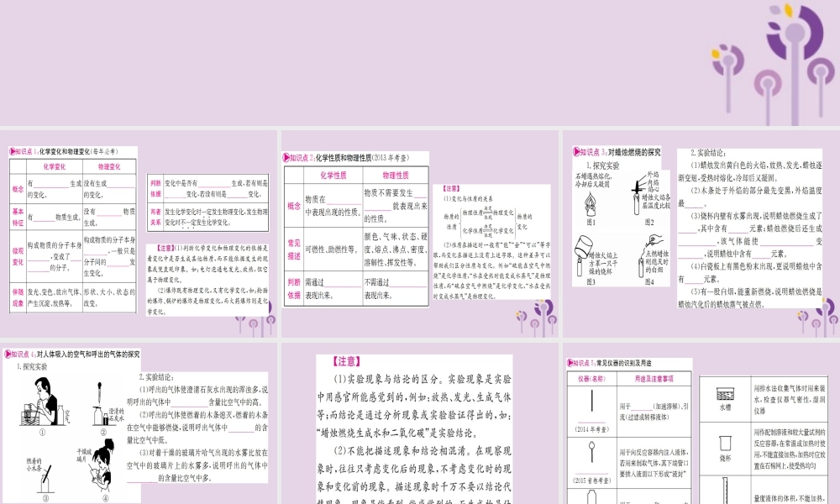840x504 pixels.
Task: Open the blank purple title slide with balloons
Action: tap(420, 63)
